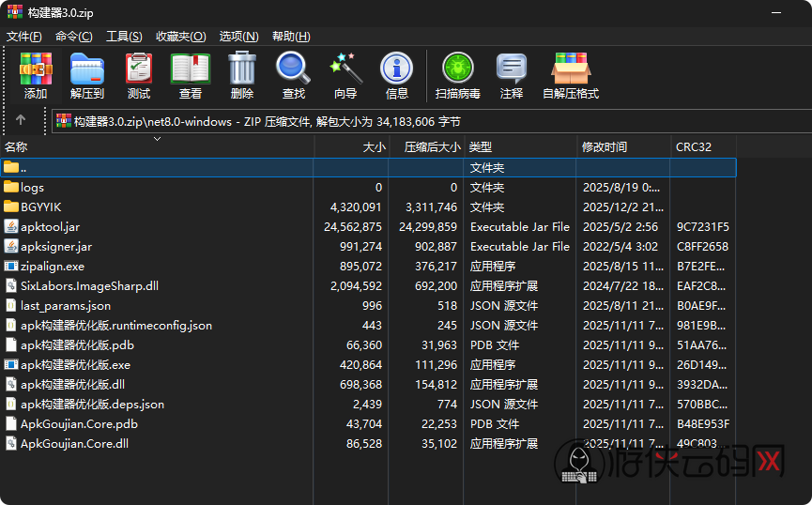Viewport: 812px width, 505px height.
Task: Click the 解压到 (Extract To) icon
Action: [87, 75]
